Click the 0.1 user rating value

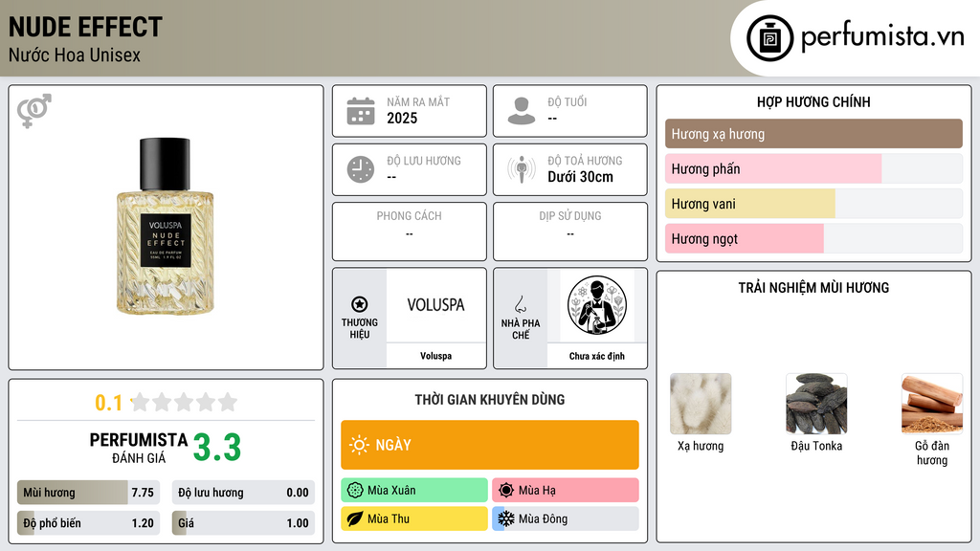108,403
